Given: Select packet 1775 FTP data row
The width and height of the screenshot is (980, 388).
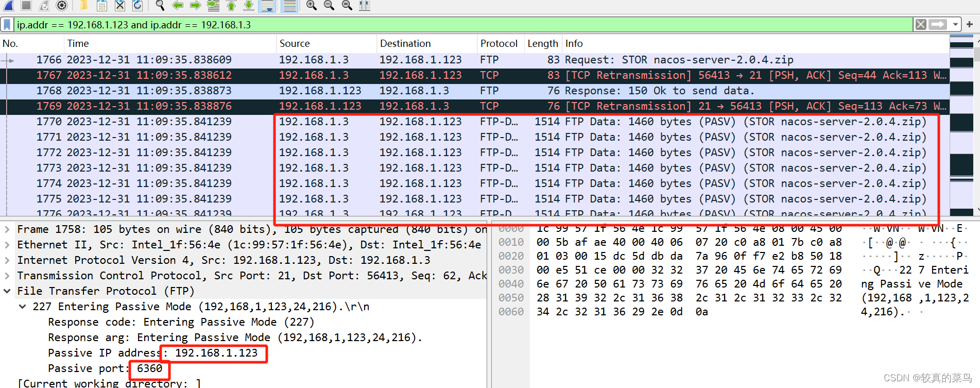Looking at the screenshot, I should pyautogui.click(x=474, y=199).
